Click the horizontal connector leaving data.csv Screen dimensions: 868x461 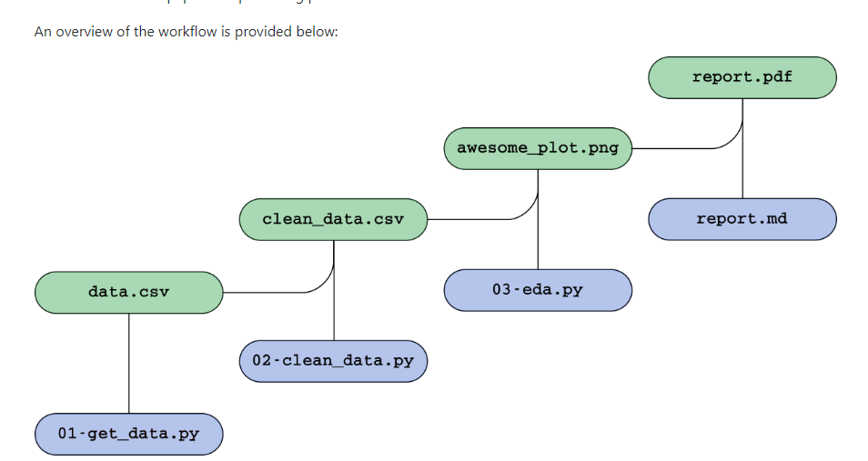point(264,292)
